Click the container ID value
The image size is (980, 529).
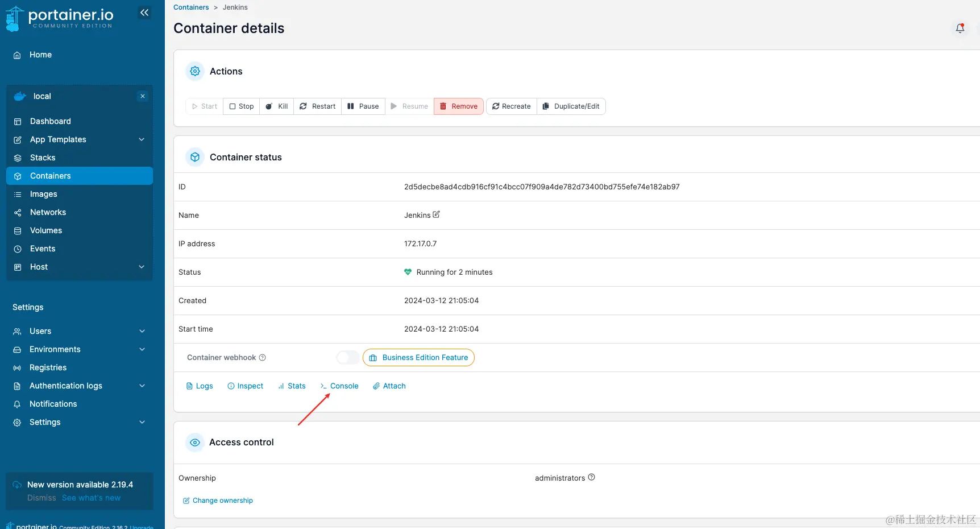pyautogui.click(x=542, y=187)
